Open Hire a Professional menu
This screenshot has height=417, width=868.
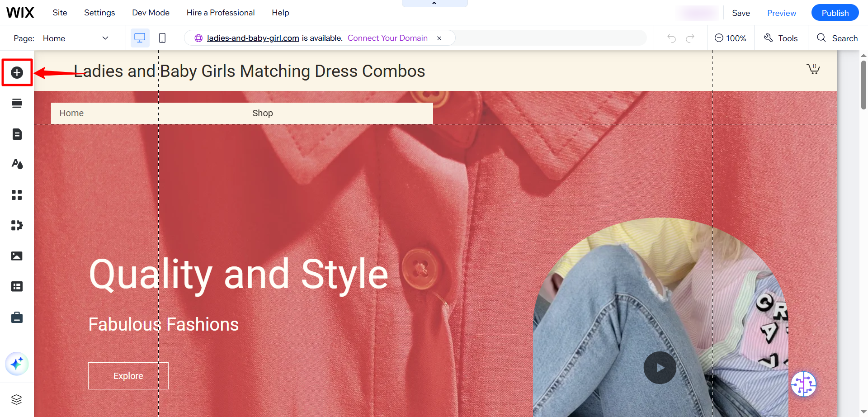pos(221,13)
